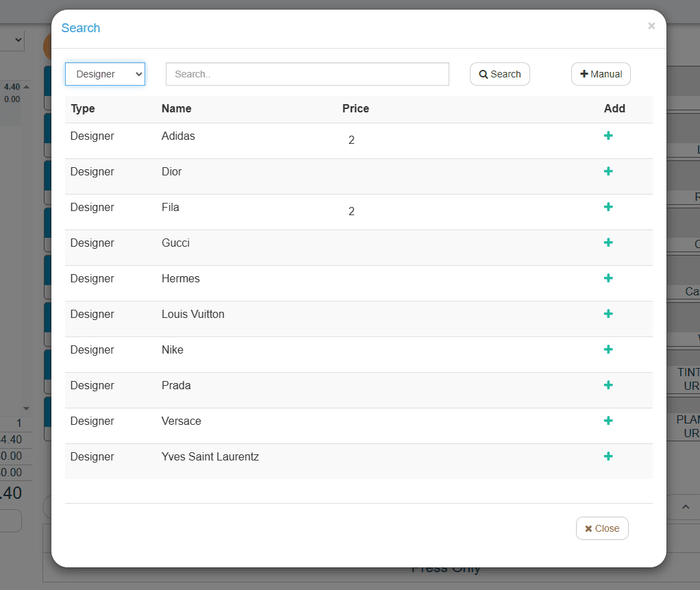Add the Prada designer item
This screenshot has height=590, width=700.
tap(608, 385)
